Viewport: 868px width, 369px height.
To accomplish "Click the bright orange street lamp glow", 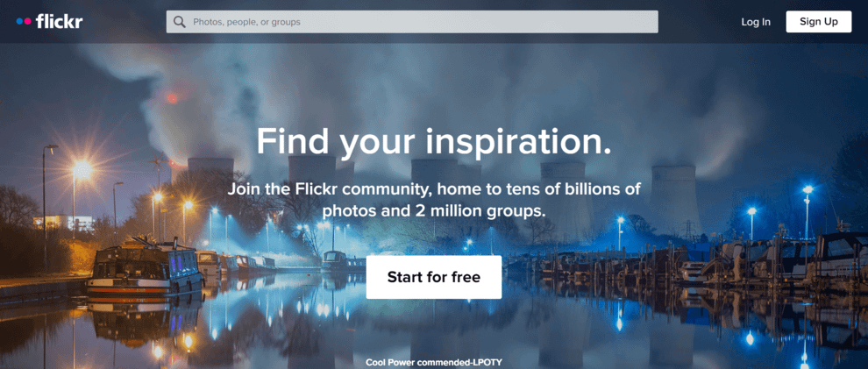I will [x=82, y=170].
